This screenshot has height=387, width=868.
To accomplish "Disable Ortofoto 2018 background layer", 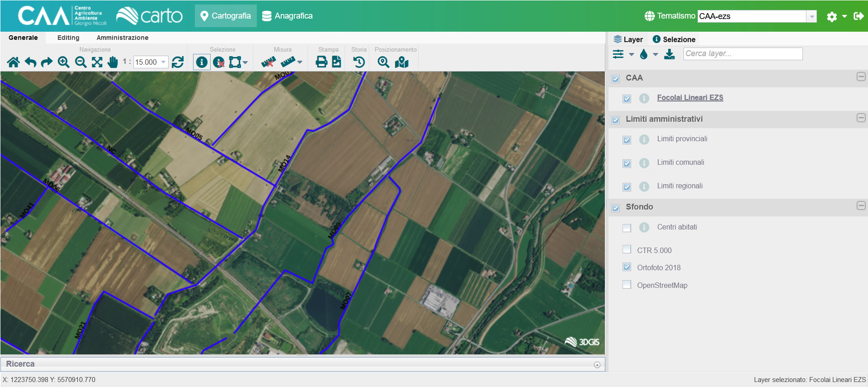I will (x=627, y=267).
